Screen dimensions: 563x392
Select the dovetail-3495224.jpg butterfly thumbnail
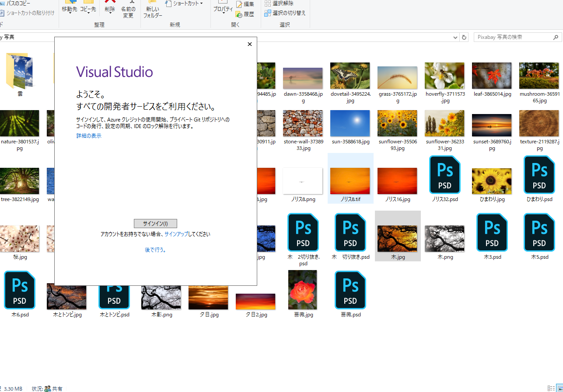click(x=350, y=76)
